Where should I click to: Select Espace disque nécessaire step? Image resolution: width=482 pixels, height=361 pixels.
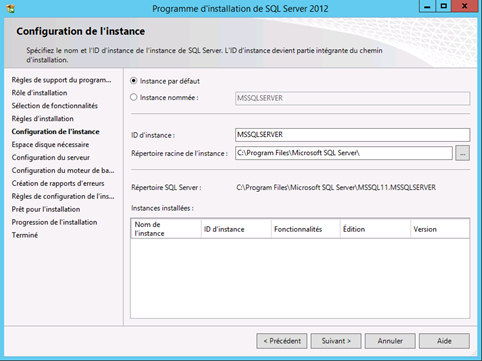coord(50,145)
